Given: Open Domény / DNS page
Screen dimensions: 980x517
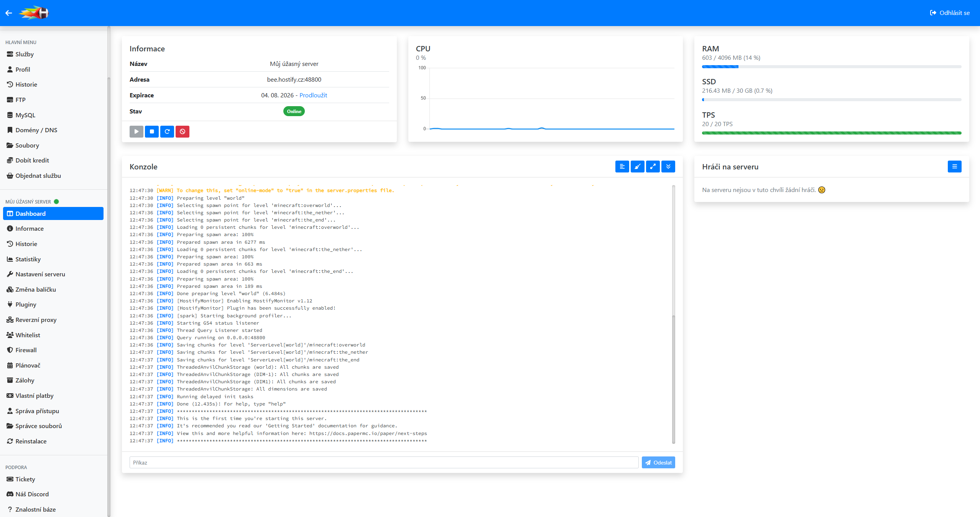Looking at the screenshot, I should (x=53, y=130).
